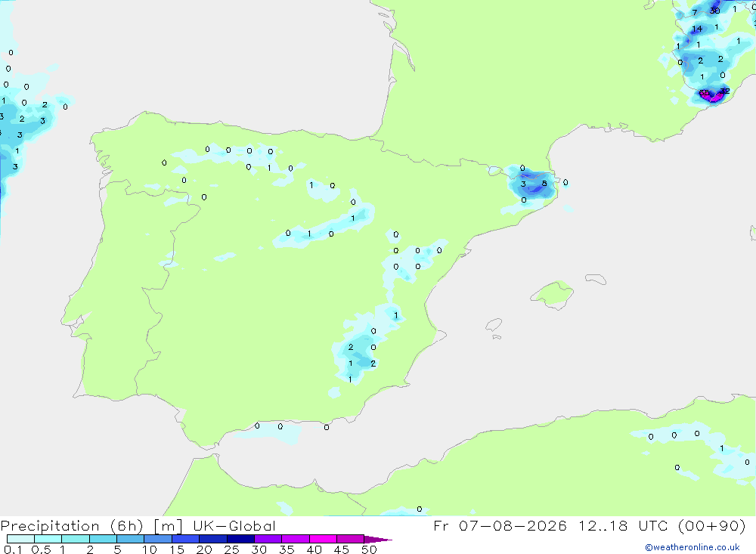
Task: Select the "UK-Global" model label
Action: 234,526
